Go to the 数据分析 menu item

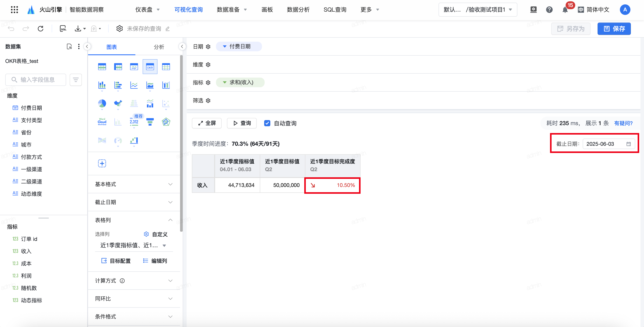click(298, 9)
